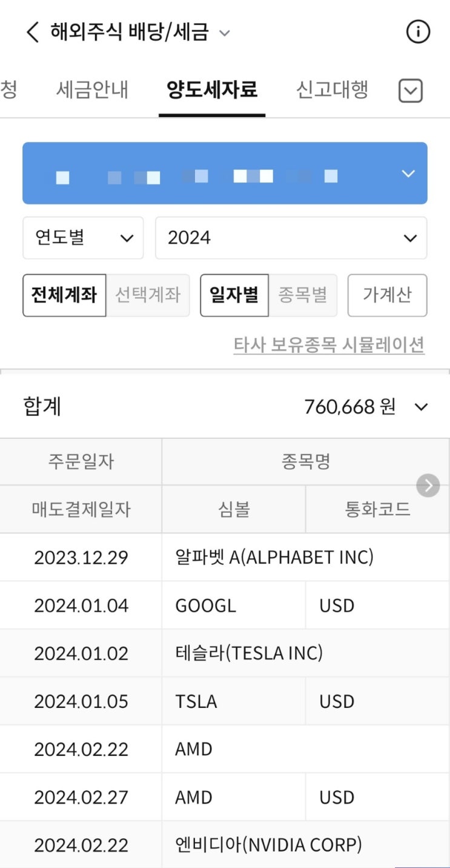Screen dimensions: 450x868
Task: Switch to the 신고대행 tab
Action: click(332, 90)
